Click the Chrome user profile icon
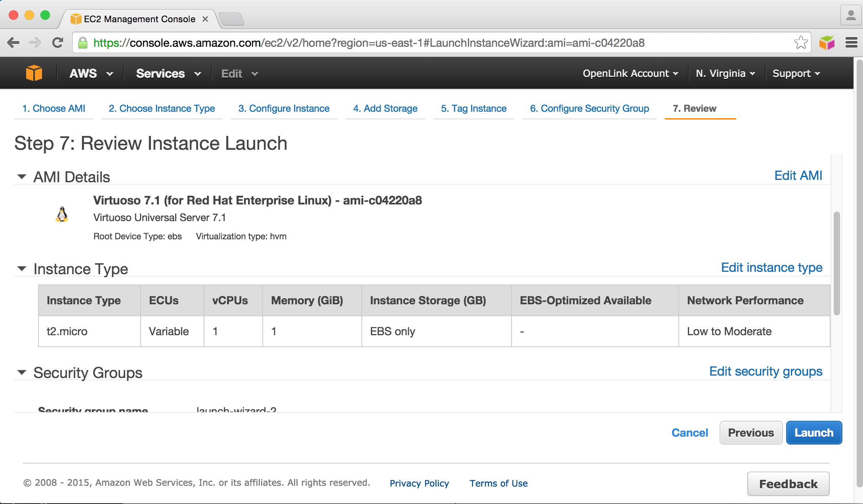 pos(850,16)
